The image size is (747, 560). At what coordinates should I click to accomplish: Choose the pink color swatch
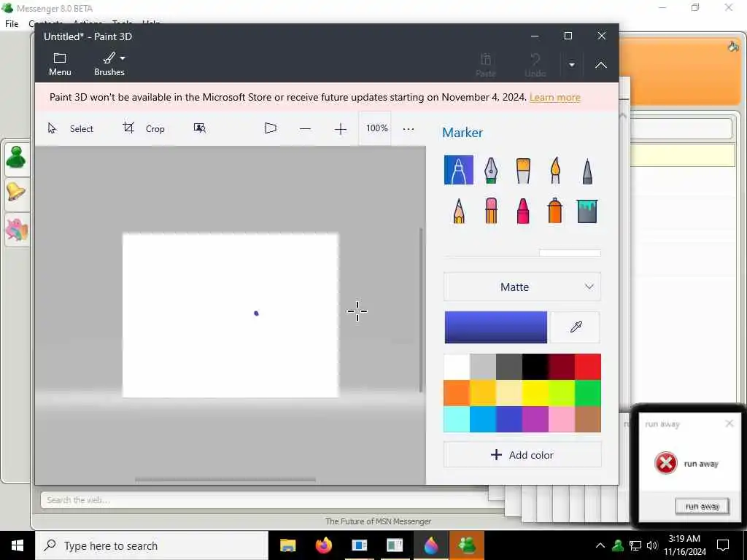tap(561, 419)
